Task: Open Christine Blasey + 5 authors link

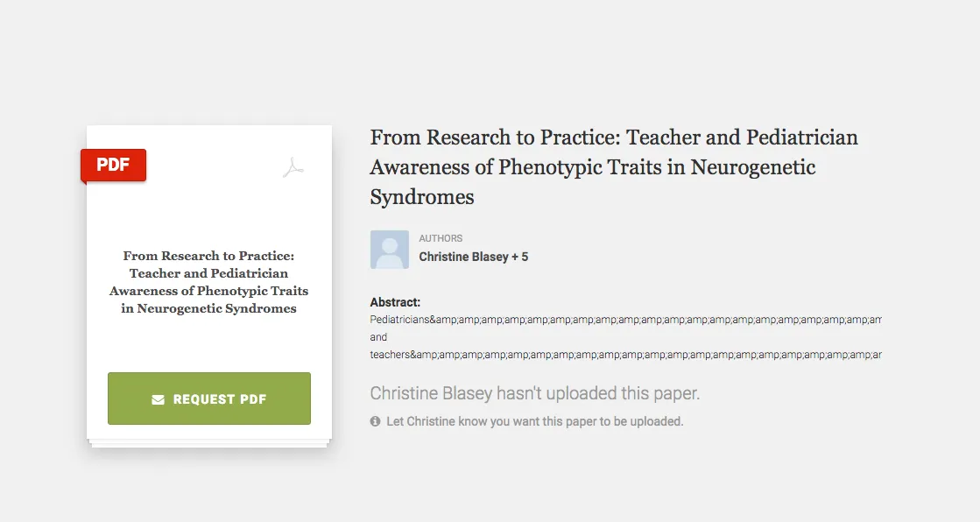Action: 473,257
